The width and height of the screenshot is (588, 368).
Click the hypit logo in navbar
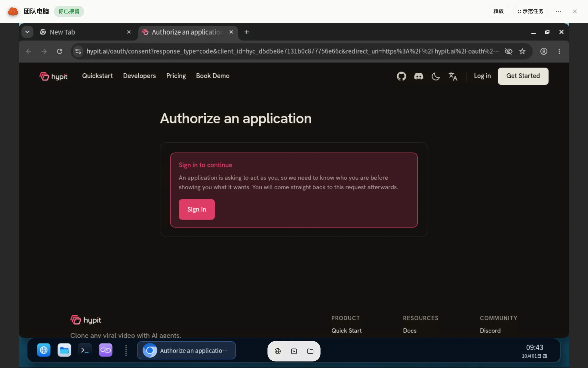(53, 76)
